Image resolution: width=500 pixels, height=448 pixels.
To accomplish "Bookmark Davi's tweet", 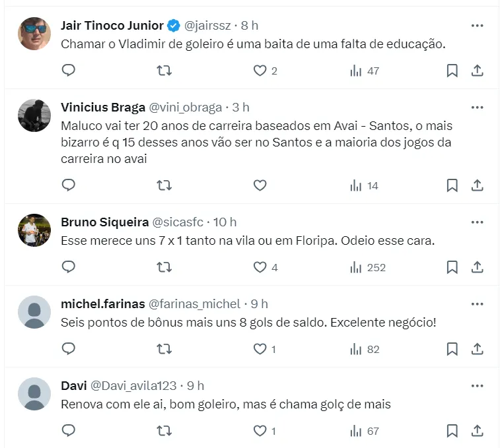I will (x=452, y=431).
